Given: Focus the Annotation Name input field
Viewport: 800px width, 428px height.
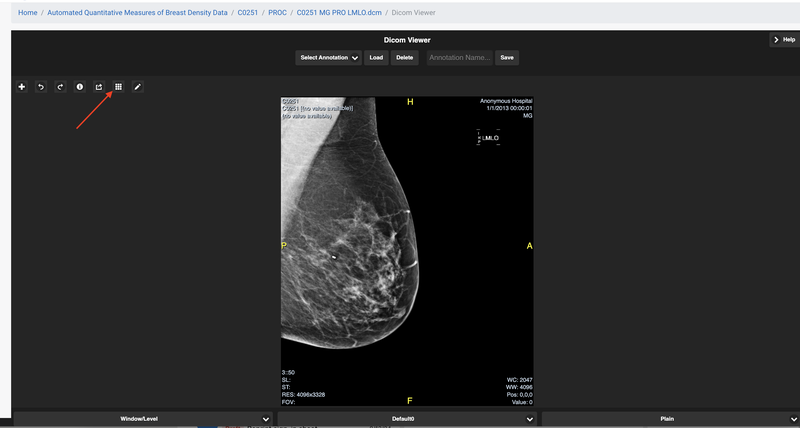Looking at the screenshot, I should tap(458, 58).
